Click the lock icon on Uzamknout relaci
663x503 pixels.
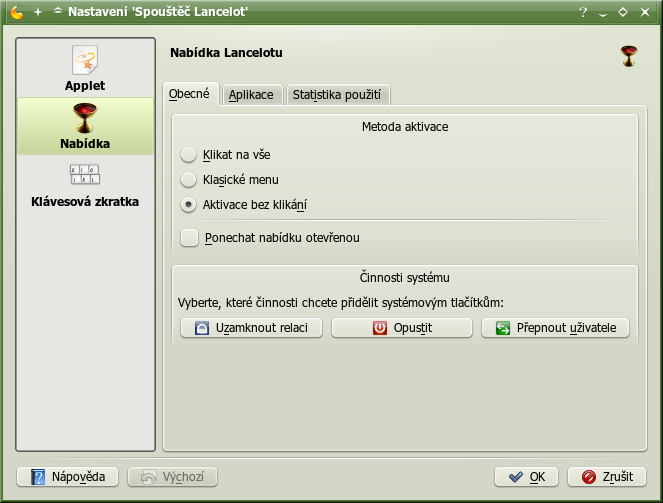pyautogui.click(x=202, y=328)
